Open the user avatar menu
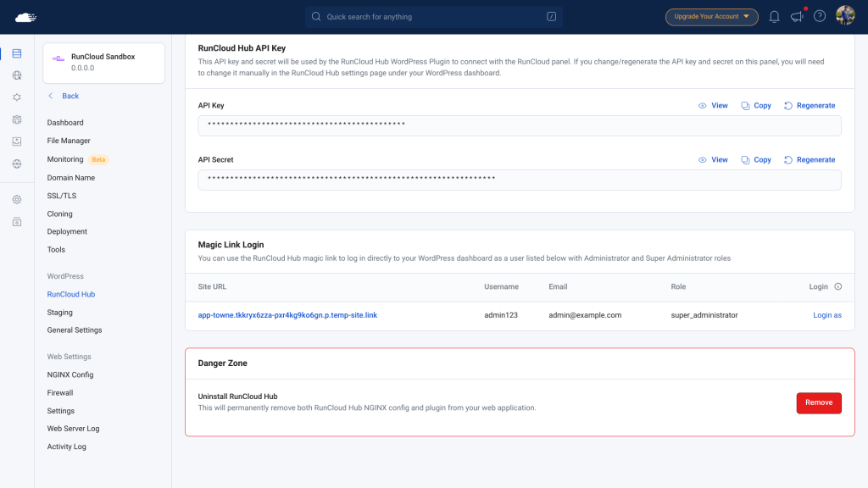 click(x=845, y=15)
